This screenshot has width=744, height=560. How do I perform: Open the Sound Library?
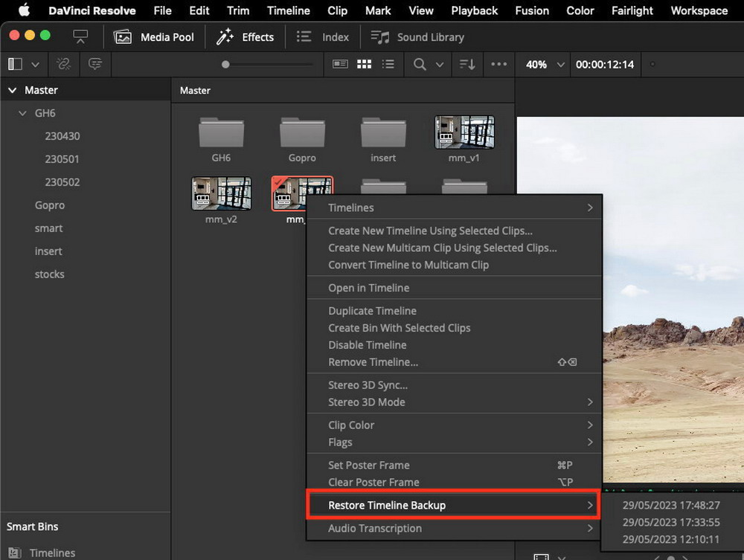coord(417,37)
